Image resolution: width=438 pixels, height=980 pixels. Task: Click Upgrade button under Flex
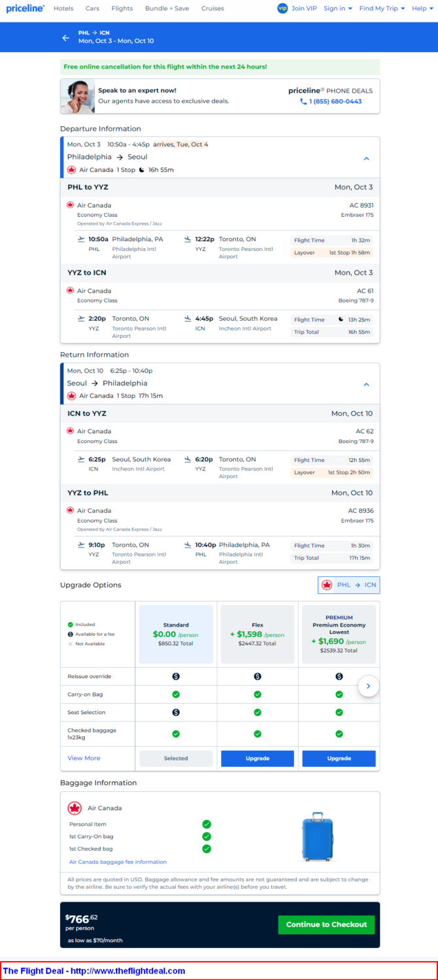[258, 759]
